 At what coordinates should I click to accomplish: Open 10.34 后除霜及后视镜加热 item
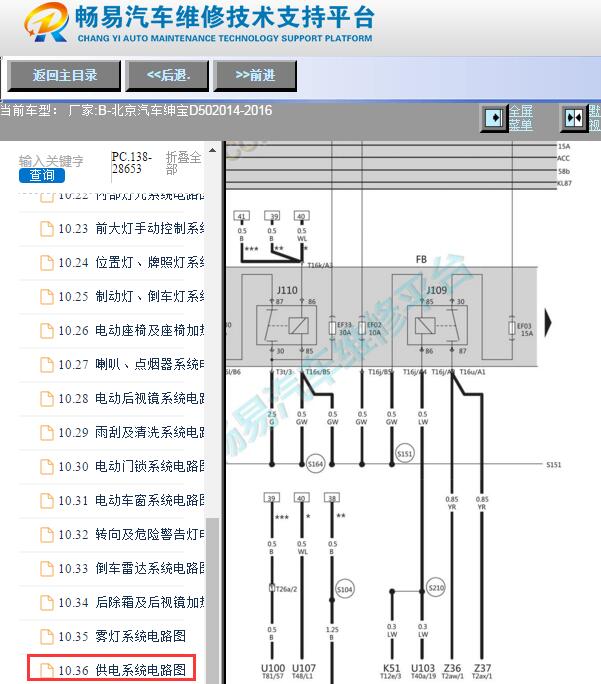click(x=131, y=602)
